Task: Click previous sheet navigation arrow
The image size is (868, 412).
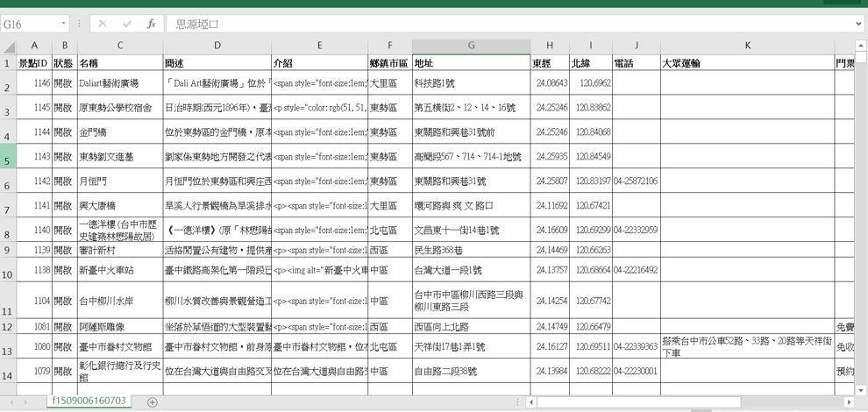Action: [10, 402]
